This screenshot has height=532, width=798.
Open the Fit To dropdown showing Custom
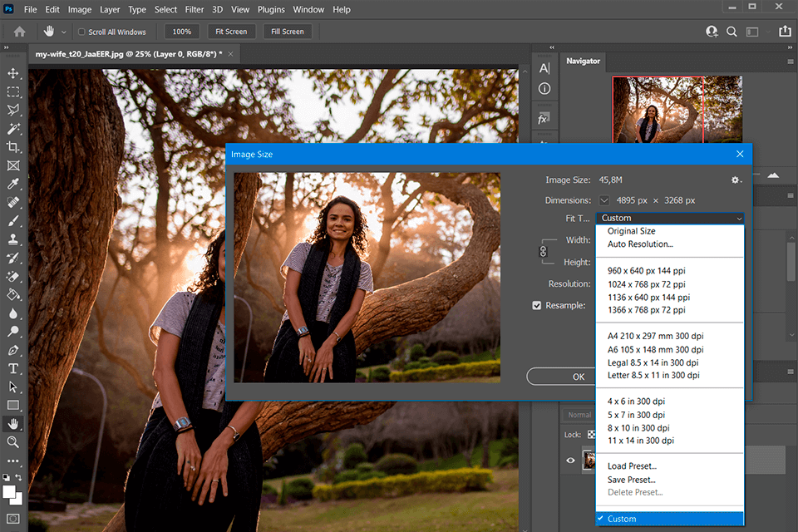coord(670,218)
